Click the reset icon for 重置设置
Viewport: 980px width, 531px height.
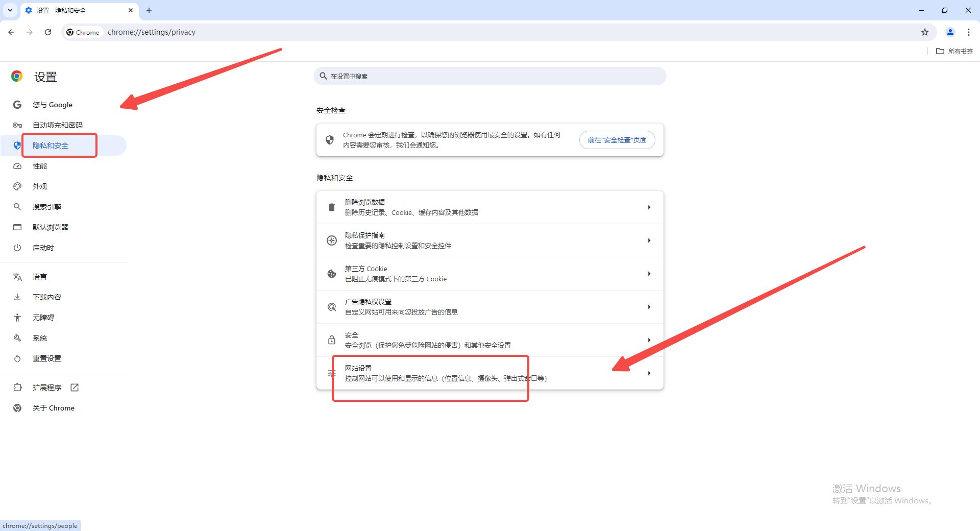[x=17, y=358]
